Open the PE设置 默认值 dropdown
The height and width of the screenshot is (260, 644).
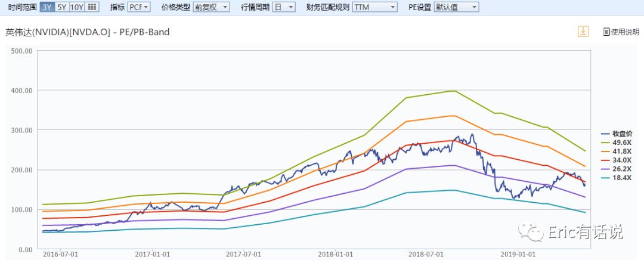(456, 7)
